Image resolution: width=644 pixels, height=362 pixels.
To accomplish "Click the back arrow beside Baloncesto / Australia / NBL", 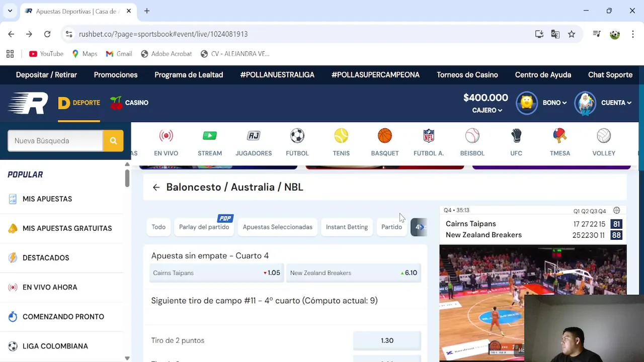I will pyautogui.click(x=156, y=187).
